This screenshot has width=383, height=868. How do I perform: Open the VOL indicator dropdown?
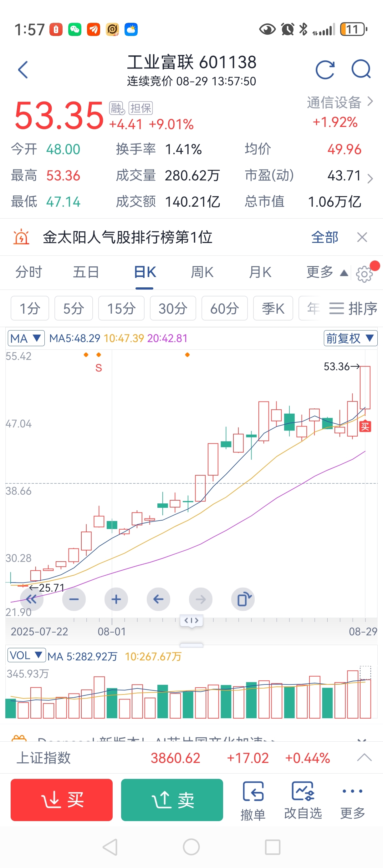pos(26,655)
